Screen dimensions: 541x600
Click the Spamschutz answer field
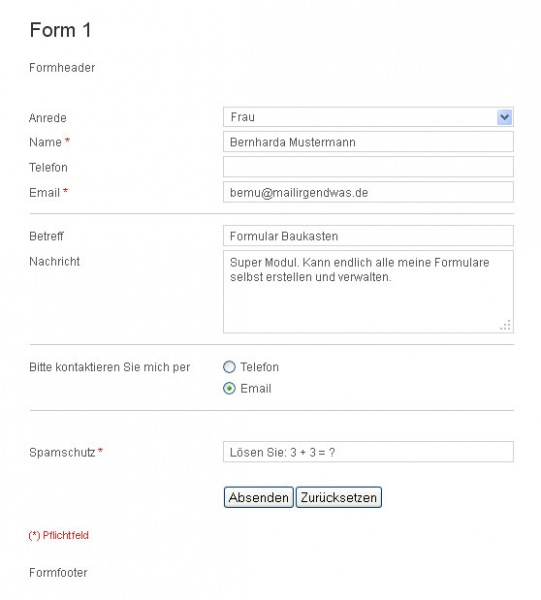(368, 452)
